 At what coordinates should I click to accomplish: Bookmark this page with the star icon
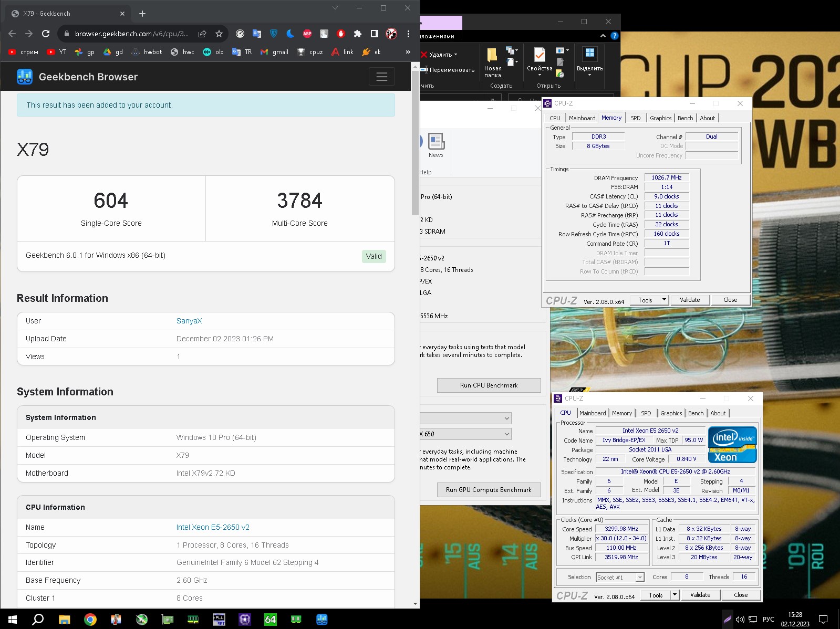click(219, 34)
